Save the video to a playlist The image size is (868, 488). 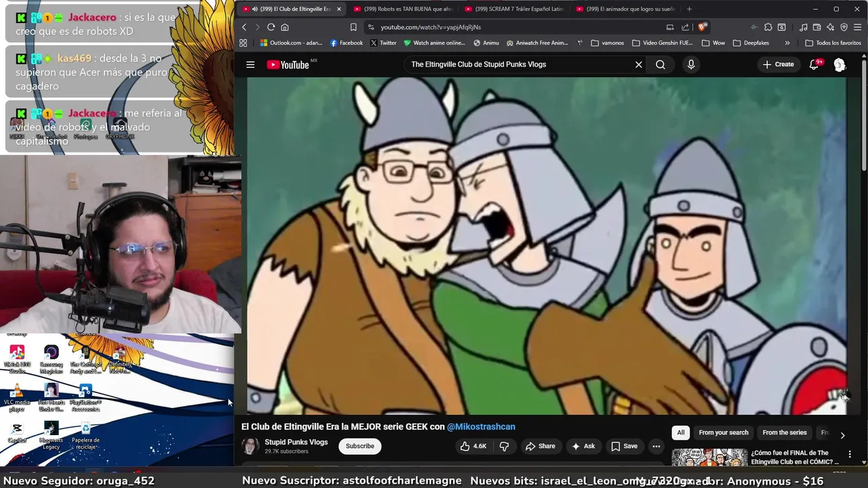tap(624, 446)
